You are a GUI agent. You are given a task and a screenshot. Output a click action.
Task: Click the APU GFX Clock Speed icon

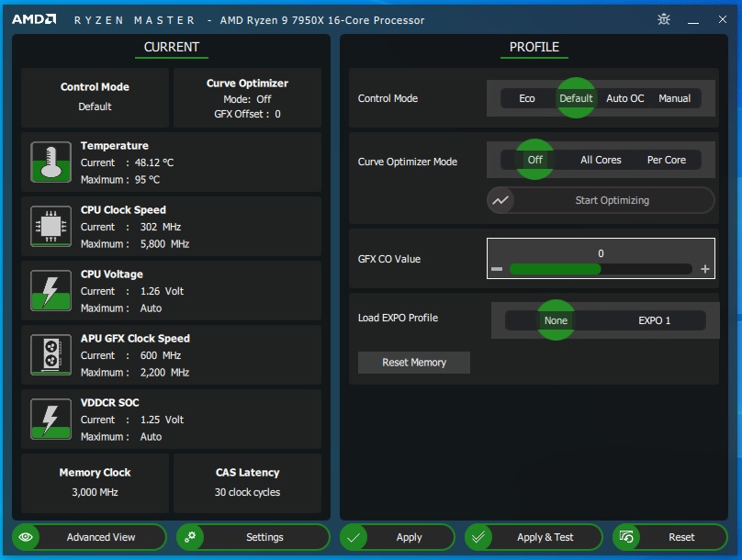pos(50,354)
